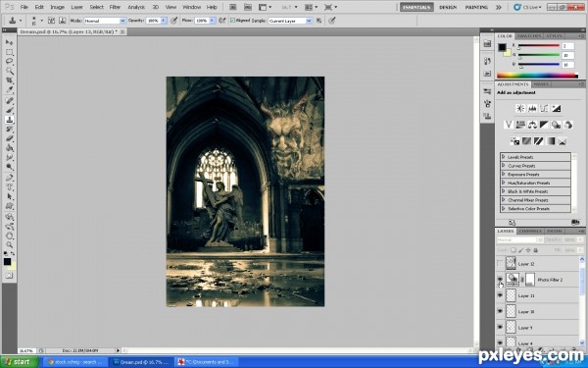Switch to the Swatches tab
588x368 pixels.
(529, 36)
